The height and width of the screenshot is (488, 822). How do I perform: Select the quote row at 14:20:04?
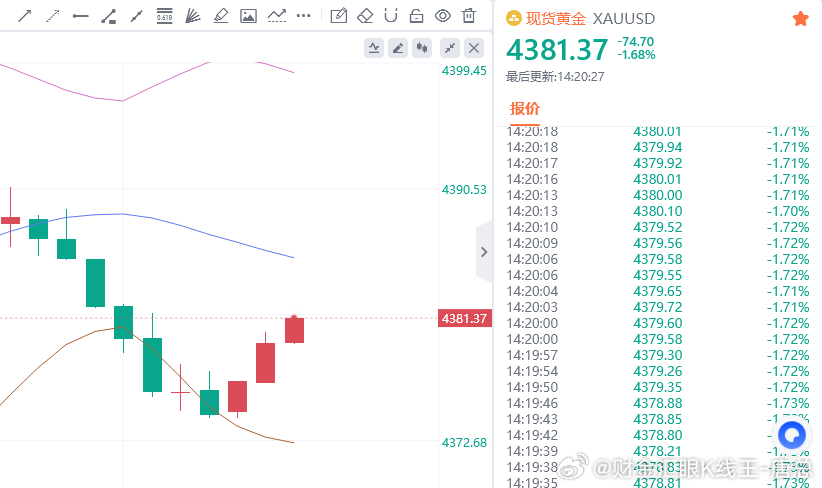click(x=658, y=291)
